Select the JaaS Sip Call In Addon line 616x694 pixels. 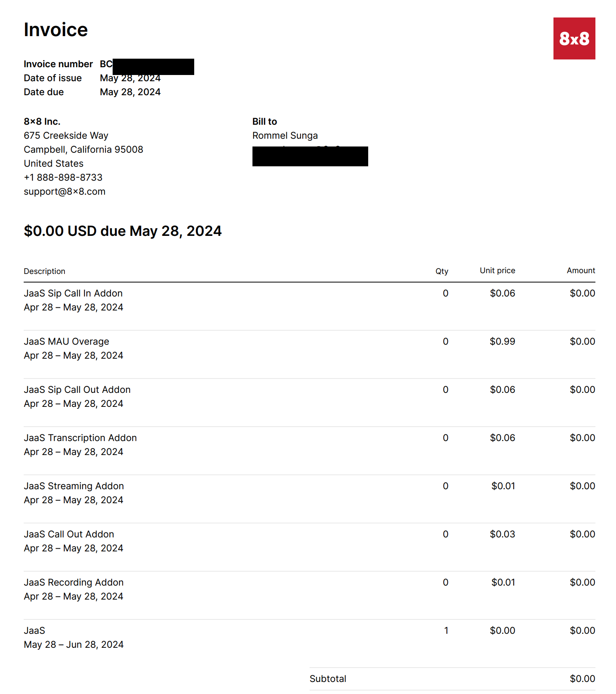tap(73, 293)
